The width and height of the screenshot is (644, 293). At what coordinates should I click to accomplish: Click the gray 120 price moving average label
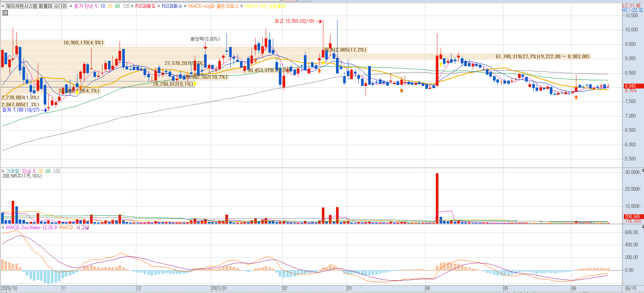click(x=126, y=6)
